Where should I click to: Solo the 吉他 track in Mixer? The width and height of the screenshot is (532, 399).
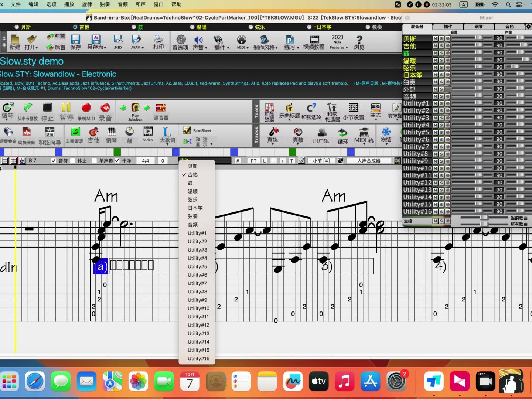[441, 45]
